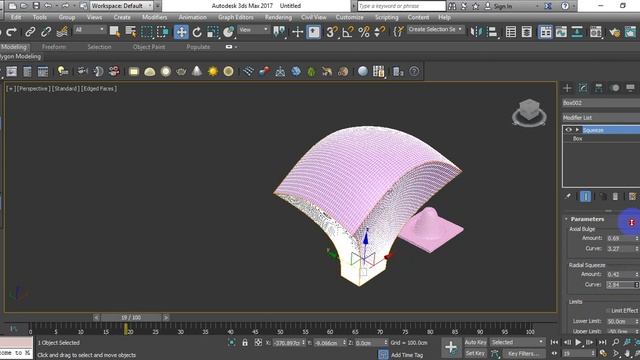Click the Align tool icon
This screenshot has width=640, height=360.
click(x=492, y=32)
